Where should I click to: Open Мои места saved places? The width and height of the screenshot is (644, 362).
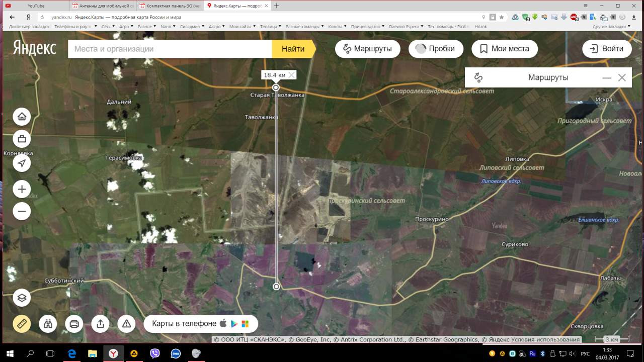pyautogui.click(x=505, y=49)
